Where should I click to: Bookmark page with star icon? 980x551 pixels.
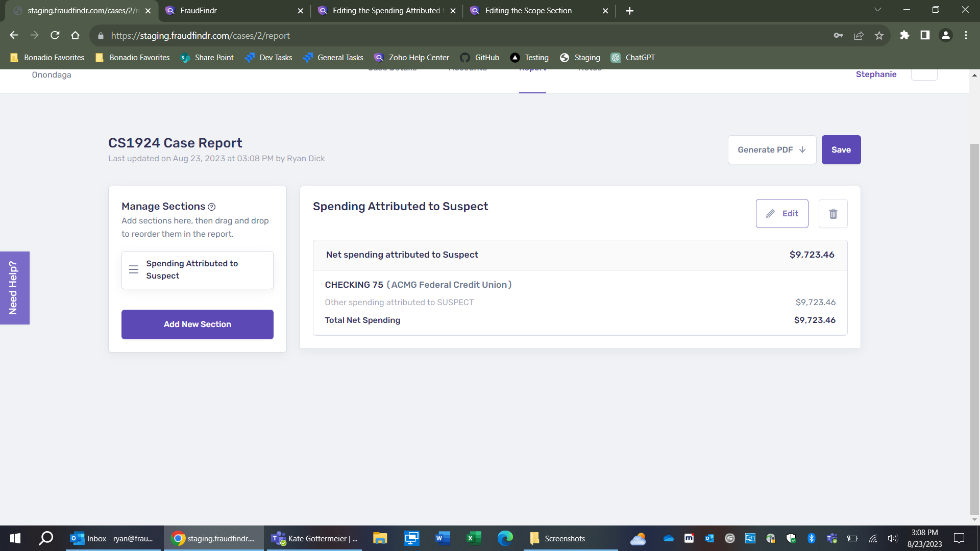(879, 35)
